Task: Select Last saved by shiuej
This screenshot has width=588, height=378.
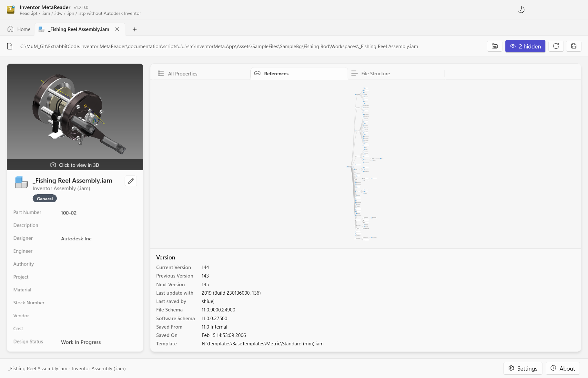Action: (x=208, y=301)
